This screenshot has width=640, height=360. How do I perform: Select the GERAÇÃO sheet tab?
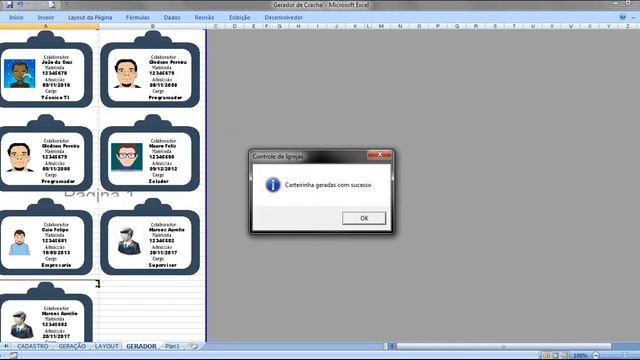click(72, 346)
